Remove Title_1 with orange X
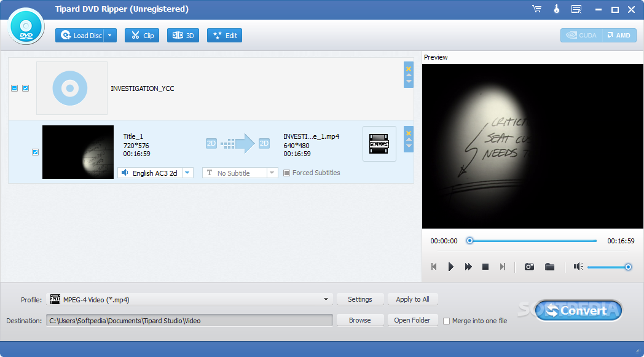Viewport: 644px width, 357px height. [x=409, y=133]
